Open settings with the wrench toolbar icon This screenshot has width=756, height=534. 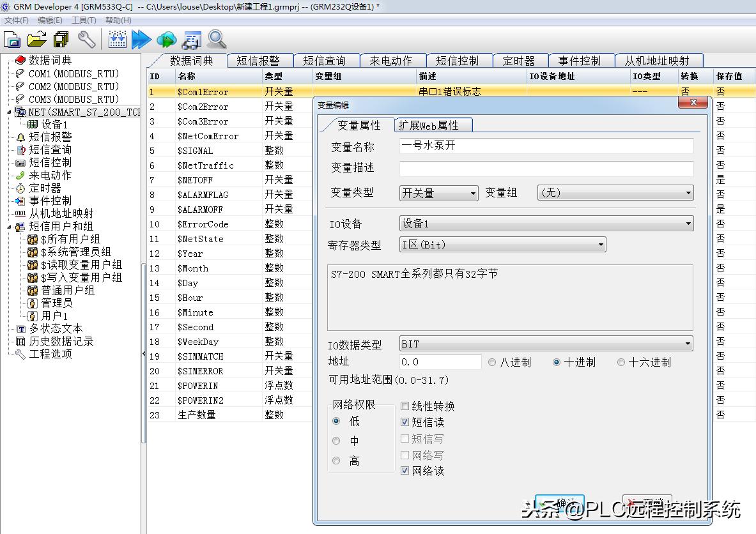tap(87, 39)
